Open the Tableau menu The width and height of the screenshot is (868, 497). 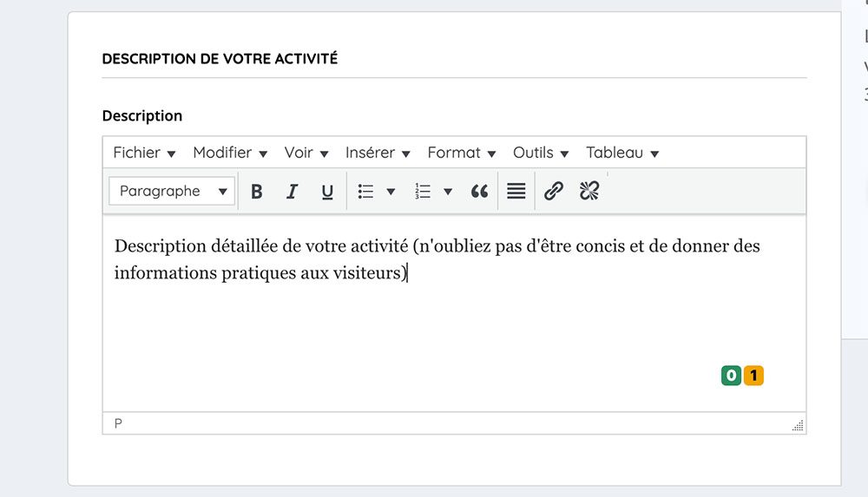click(x=622, y=153)
